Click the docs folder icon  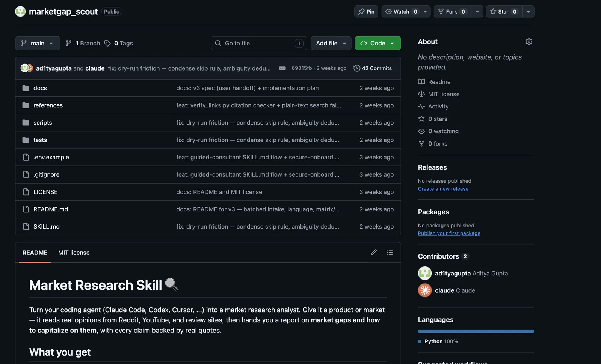click(26, 88)
